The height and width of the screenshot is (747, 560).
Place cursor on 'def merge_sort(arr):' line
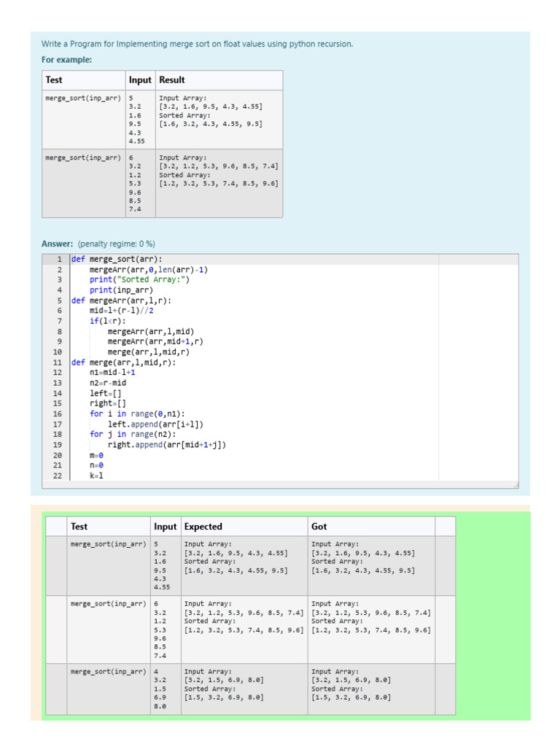coord(117,259)
